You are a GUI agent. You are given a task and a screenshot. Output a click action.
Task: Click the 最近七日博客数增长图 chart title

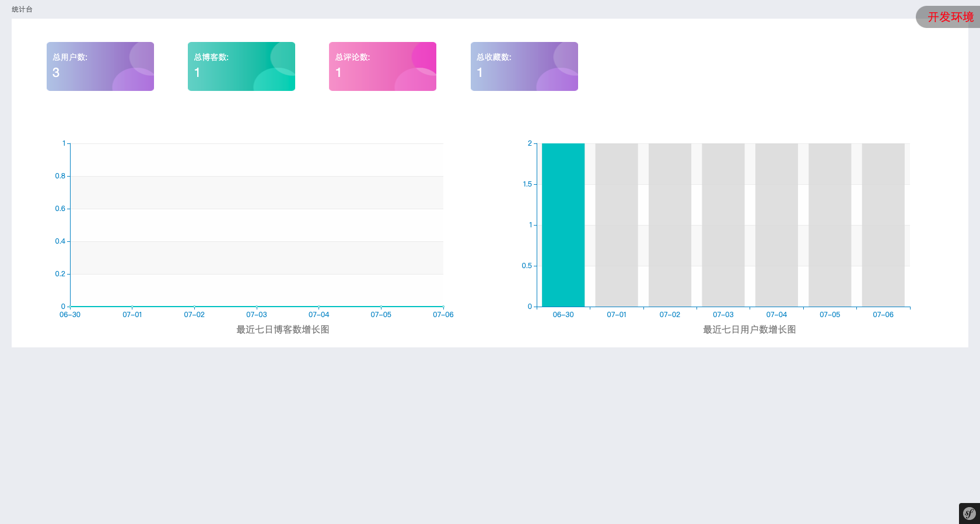click(283, 330)
